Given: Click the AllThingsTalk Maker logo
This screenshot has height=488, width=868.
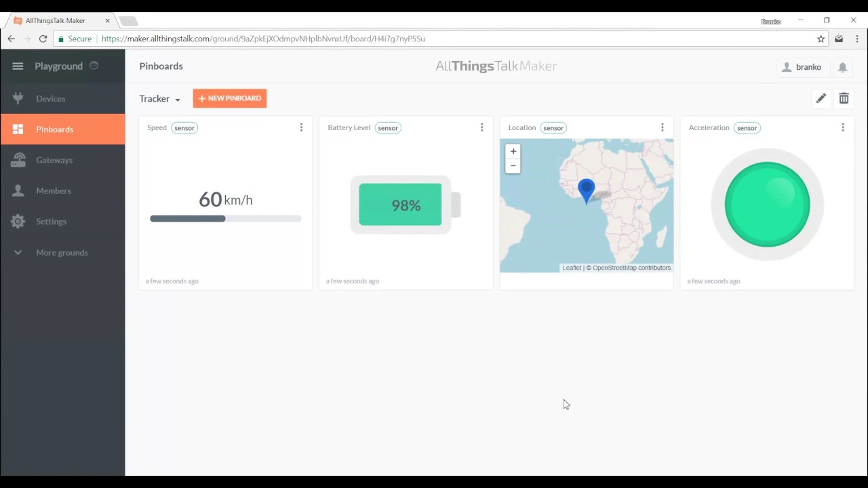Looking at the screenshot, I should pyautogui.click(x=496, y=66).
